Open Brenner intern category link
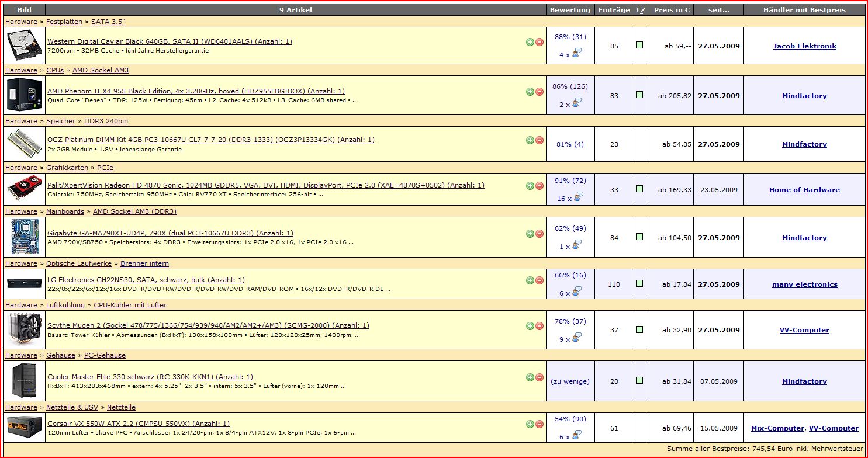 pyautogui.click(x=144, y=263)
